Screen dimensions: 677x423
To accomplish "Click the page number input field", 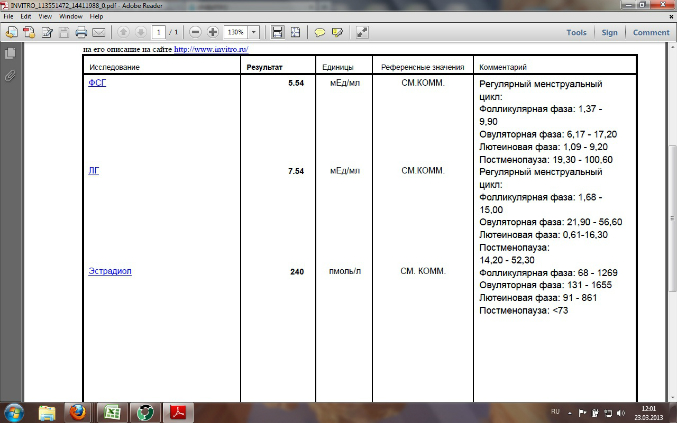I will click(x=158, y=32).
